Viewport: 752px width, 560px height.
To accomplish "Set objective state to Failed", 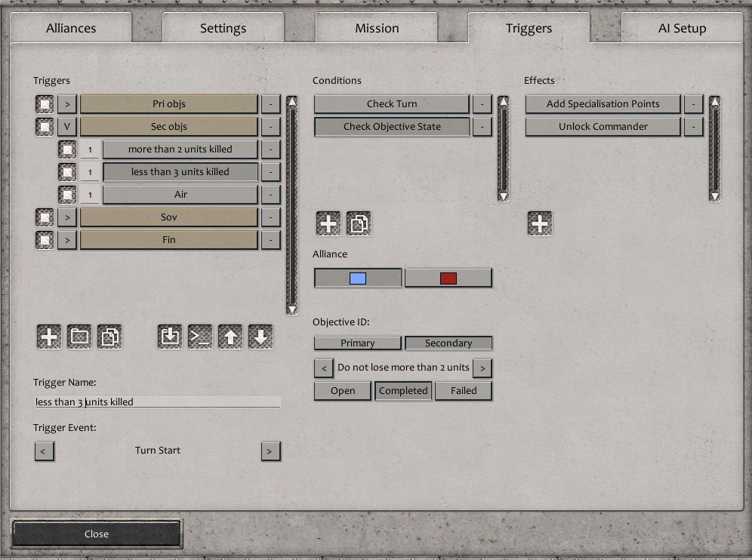I will (x=464, y=391).
